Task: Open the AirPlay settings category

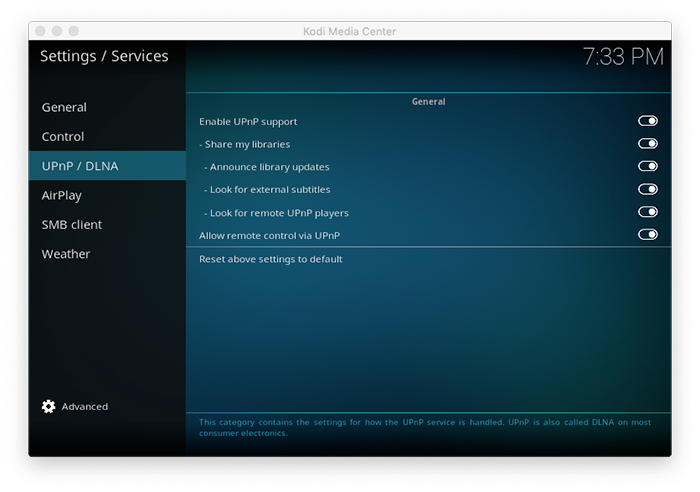Action: coord(107,195)
